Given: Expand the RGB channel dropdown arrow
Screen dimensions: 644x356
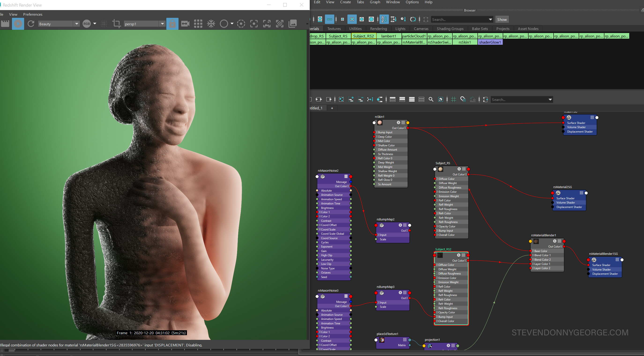Looking at the screenshot, I should (x=95, y=24).
